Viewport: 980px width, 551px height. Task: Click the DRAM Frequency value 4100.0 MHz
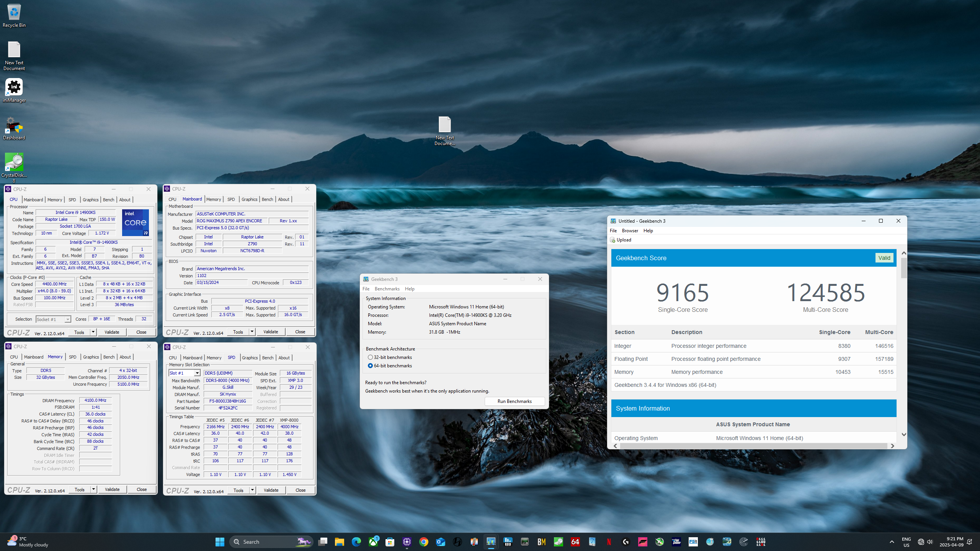tap(95, 400)
